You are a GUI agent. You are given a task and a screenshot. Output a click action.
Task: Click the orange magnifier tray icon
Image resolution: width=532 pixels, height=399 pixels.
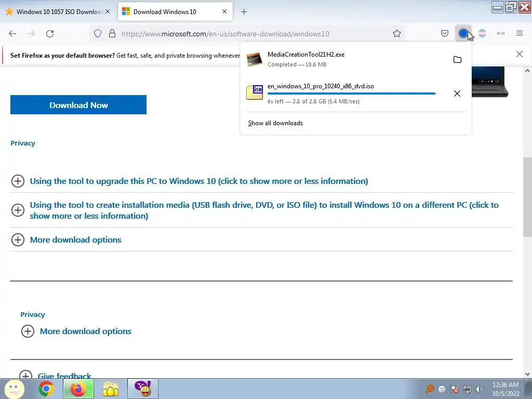coord(430,389)
